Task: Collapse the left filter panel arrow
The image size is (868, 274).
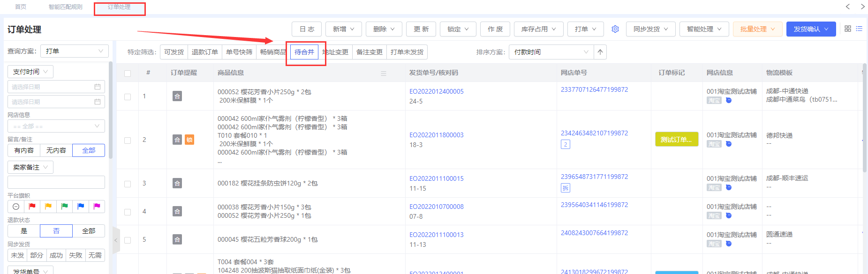Action: click(x=116, y=240)
